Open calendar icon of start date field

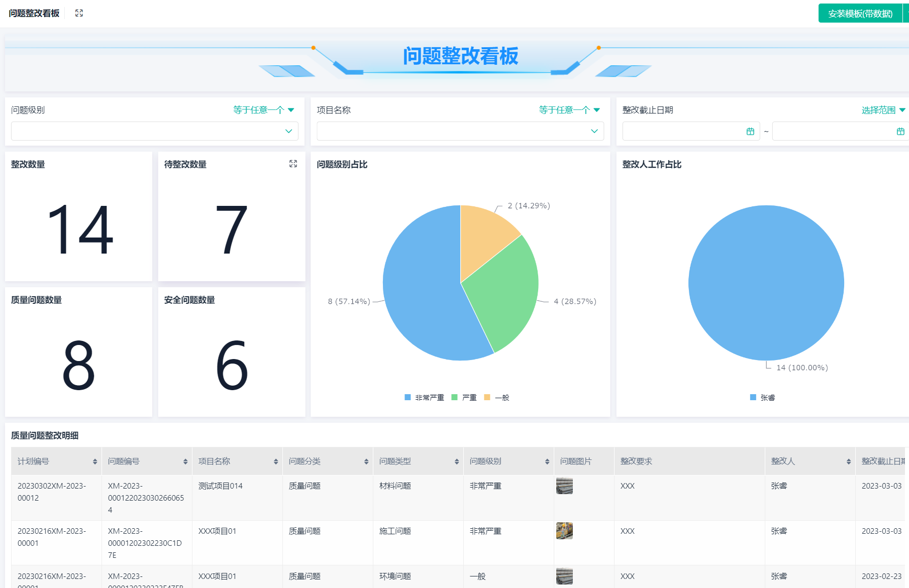750,132
